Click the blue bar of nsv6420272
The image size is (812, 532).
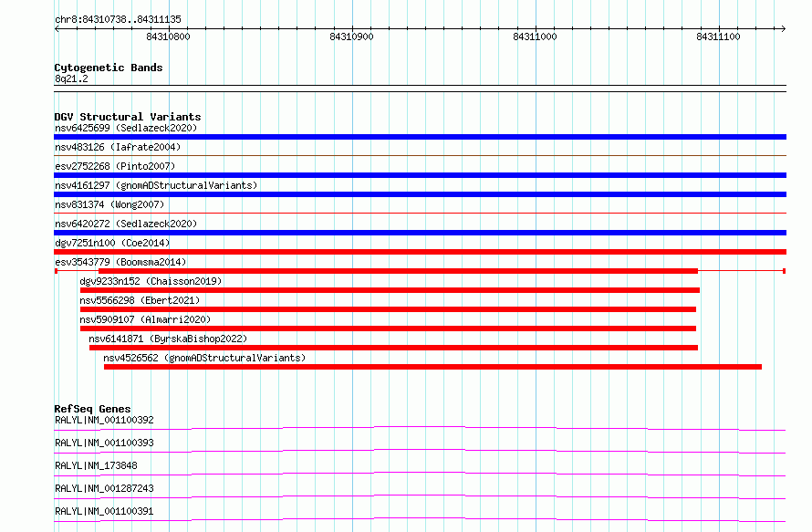[x=420, y=233]
